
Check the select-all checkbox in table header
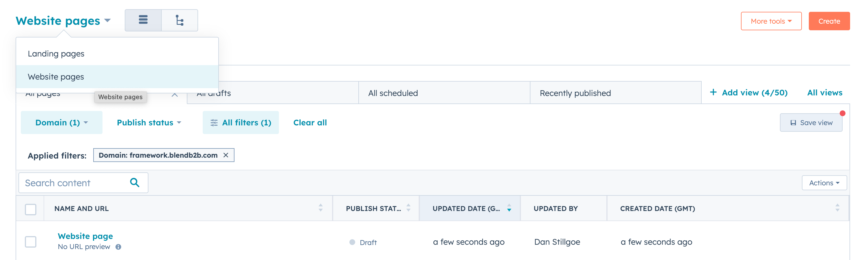[31, 210]
